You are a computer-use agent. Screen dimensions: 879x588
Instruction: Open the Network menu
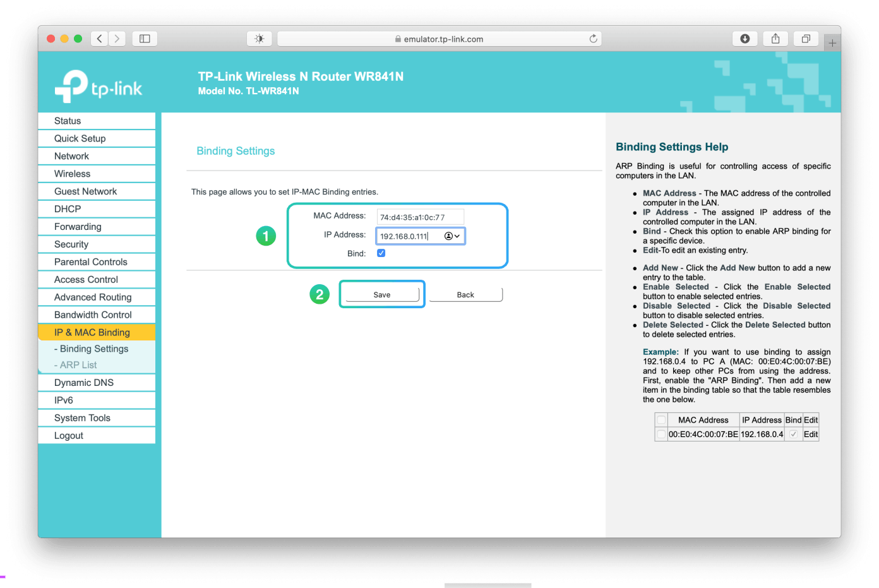click(x=97, y=156)
